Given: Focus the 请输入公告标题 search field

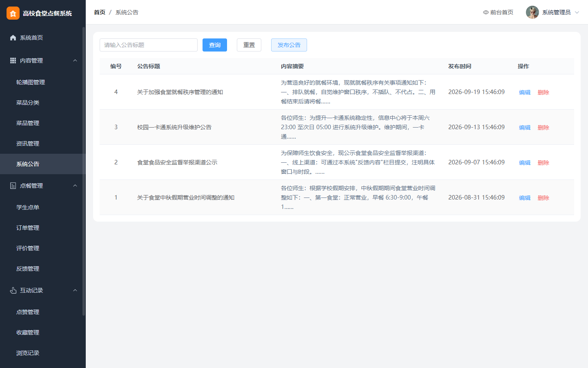Looking at the screenshot, I should (x=149, y=45).
